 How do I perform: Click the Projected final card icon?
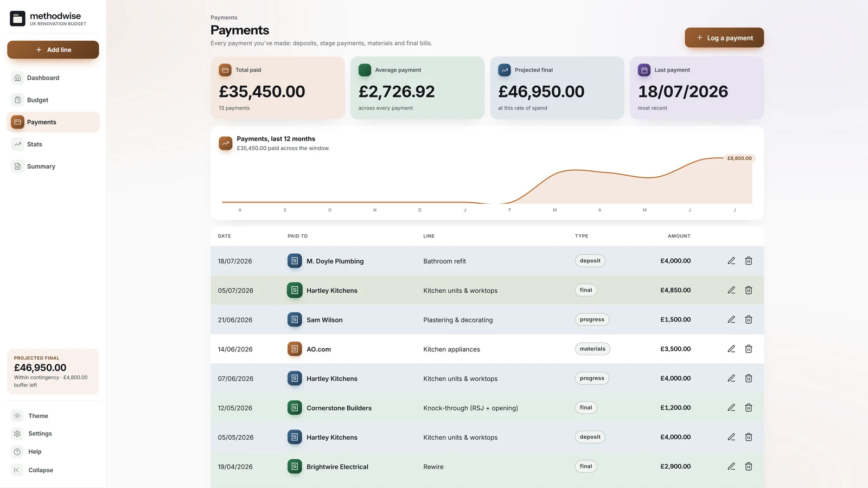[505, 70]
